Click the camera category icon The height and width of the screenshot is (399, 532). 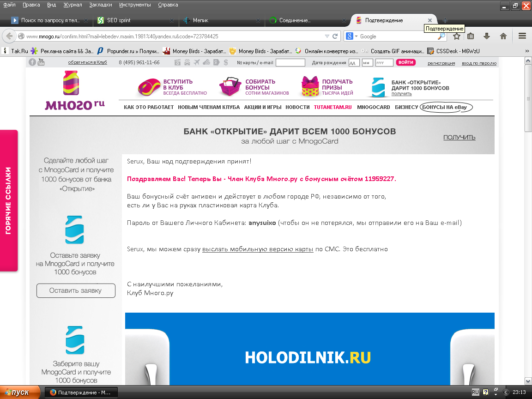point(177,62)
